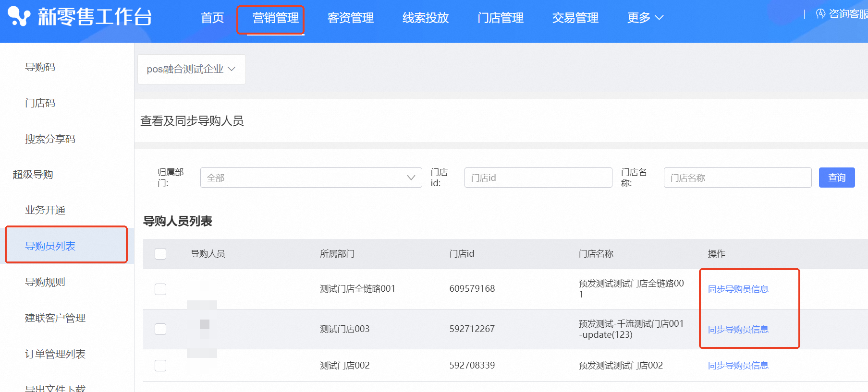Viewport: 868px width, 392px height.
Task: Click the 咨询客服 headset icon
Action: pos(820,14)
